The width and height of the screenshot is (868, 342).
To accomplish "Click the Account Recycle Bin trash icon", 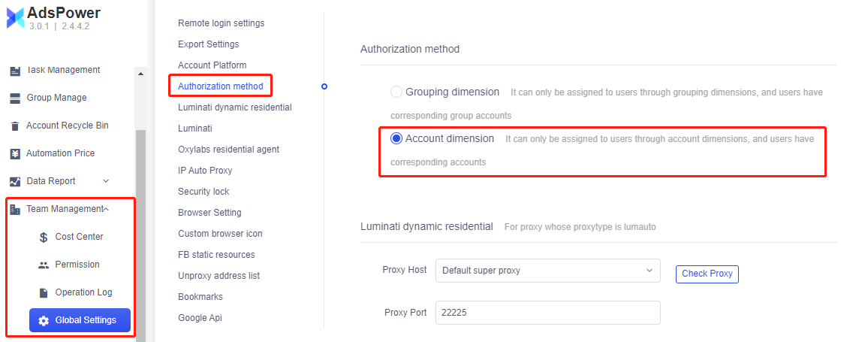I will click(x=14, y=126).
